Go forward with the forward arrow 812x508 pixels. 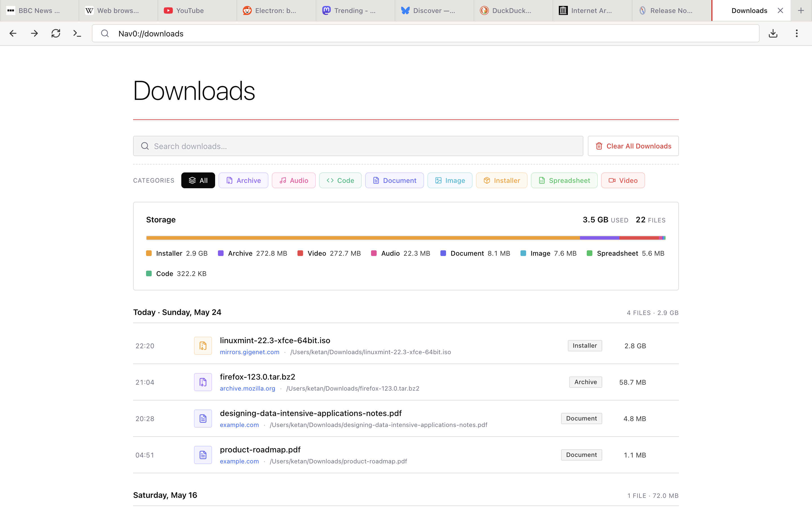[x=34, y=33]
